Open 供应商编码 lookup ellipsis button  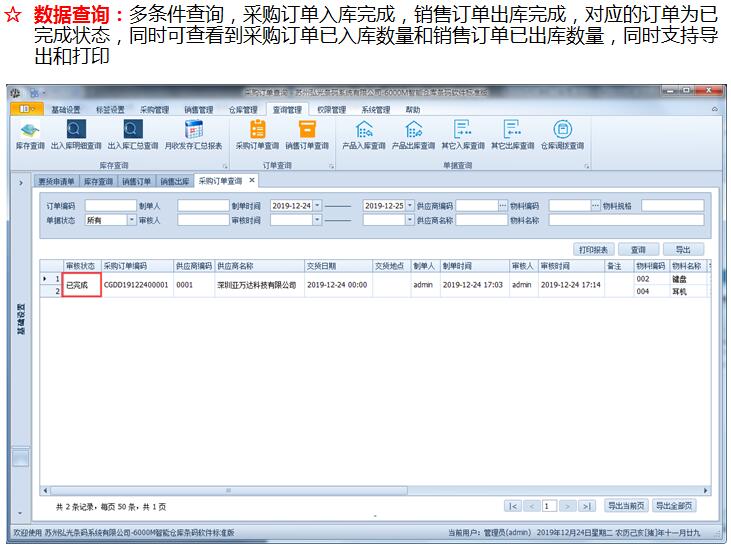[x=503, y=206]
